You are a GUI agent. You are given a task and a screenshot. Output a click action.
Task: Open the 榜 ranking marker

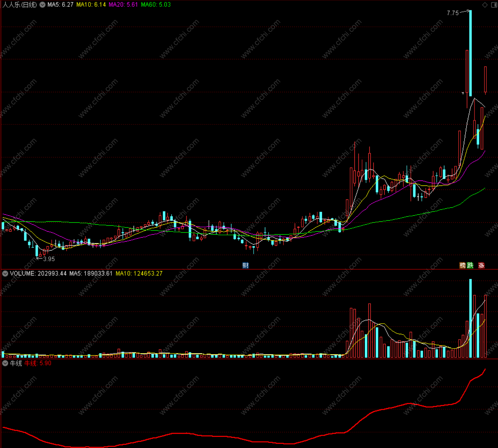click(x=463, y=265)
